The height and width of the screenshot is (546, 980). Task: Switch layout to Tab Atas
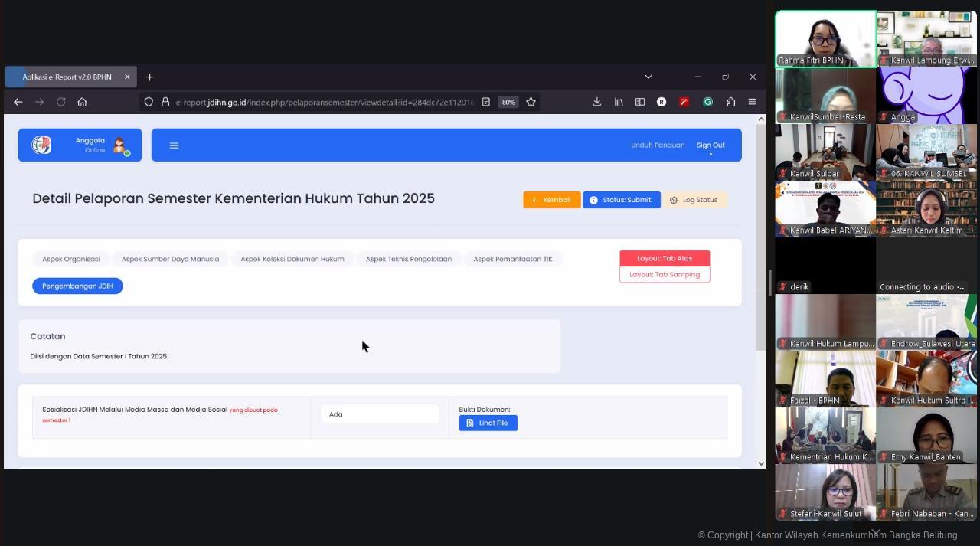click(x=664, y=258)
